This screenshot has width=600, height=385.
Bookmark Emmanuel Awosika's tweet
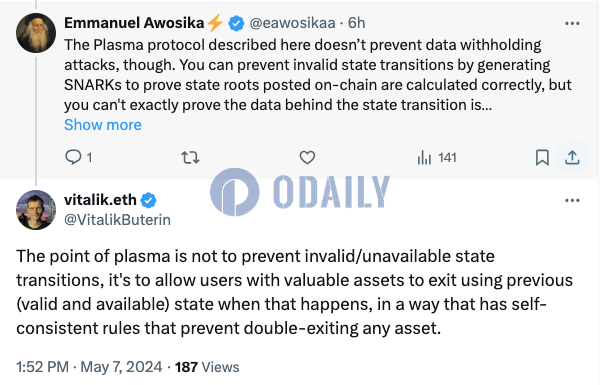(x=542, y=157)
